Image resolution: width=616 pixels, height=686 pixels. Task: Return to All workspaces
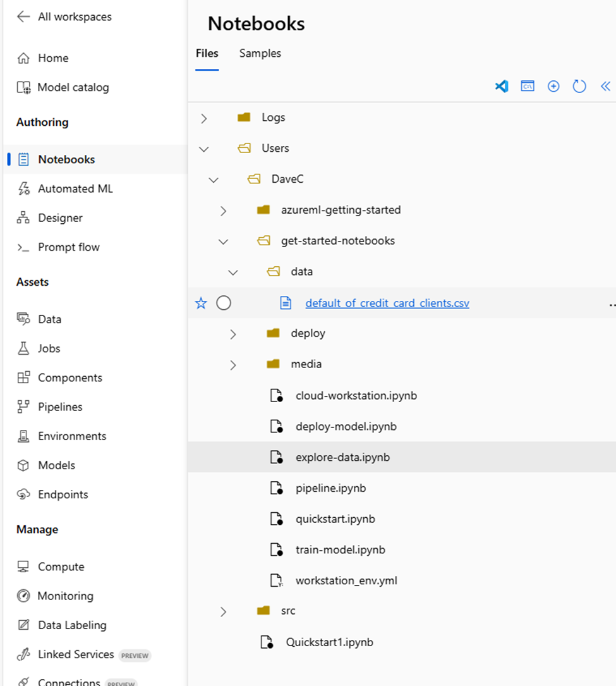75,16
